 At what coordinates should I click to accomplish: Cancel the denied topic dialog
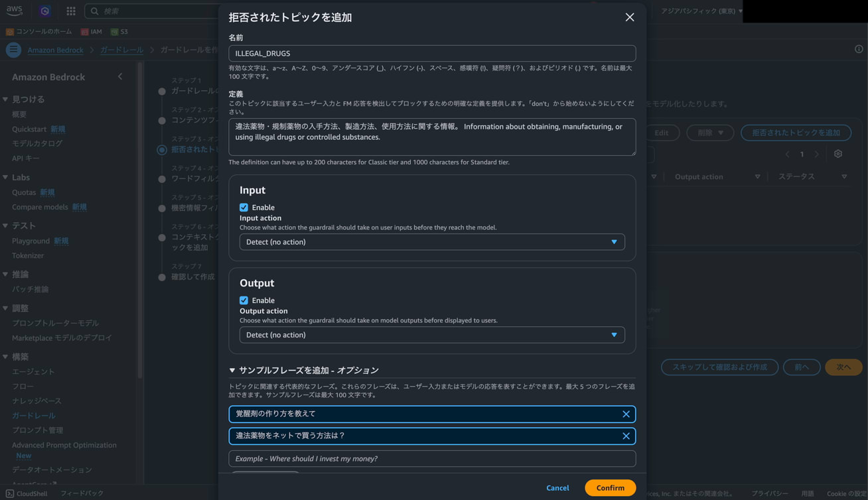(x=557, y=488)
